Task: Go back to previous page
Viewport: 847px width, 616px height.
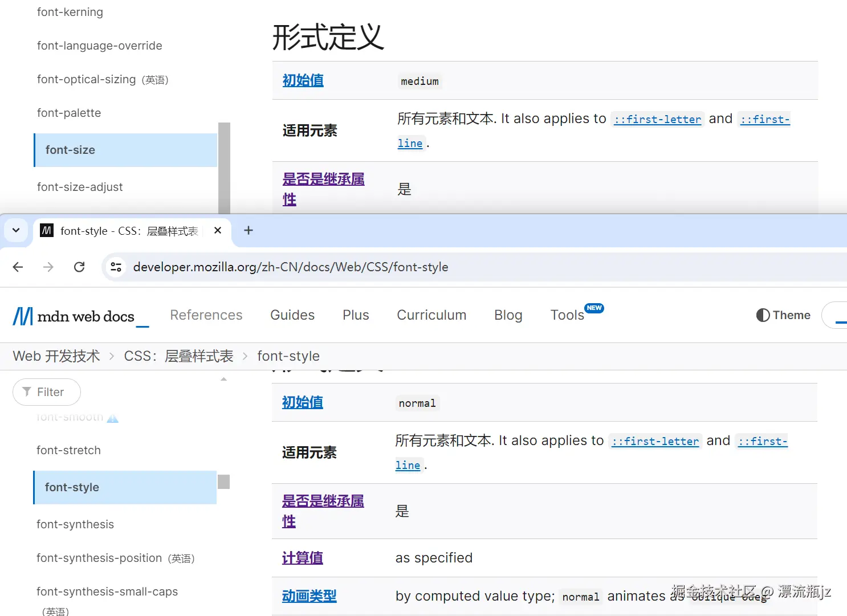Action: point(18,267)
